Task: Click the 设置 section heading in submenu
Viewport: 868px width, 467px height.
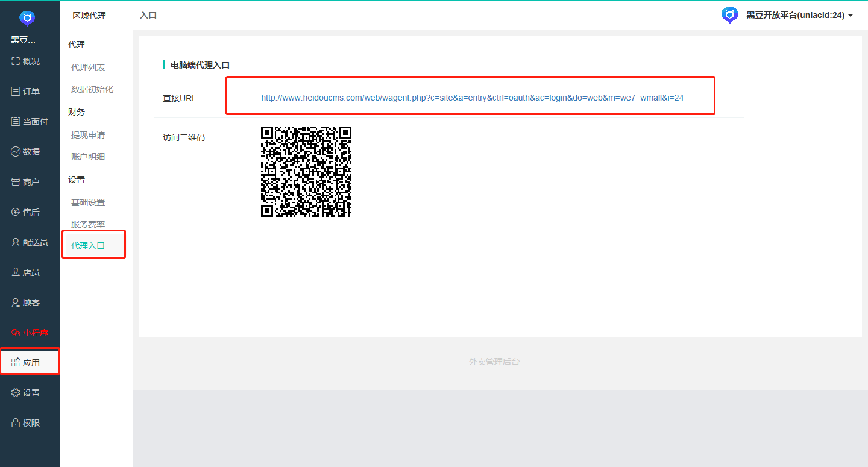Action: (77, 180)
